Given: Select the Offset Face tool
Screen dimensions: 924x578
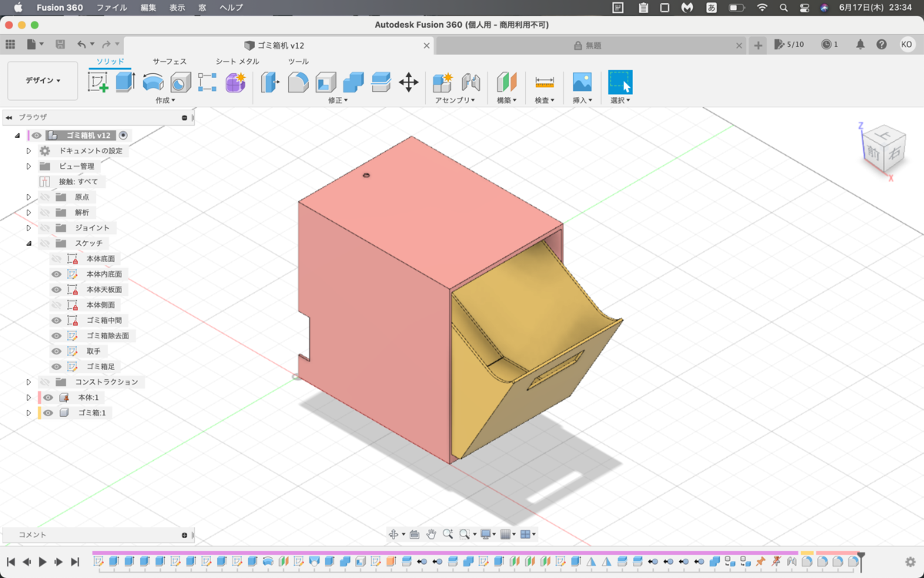Looking at the screenshot, I should 381,82.
